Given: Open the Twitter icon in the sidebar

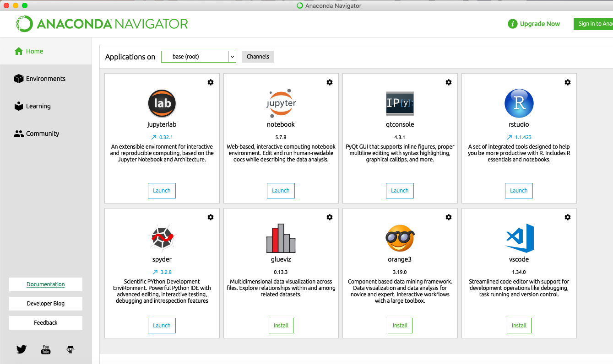Looking at the screenshot, I should [x=22, y=350].
